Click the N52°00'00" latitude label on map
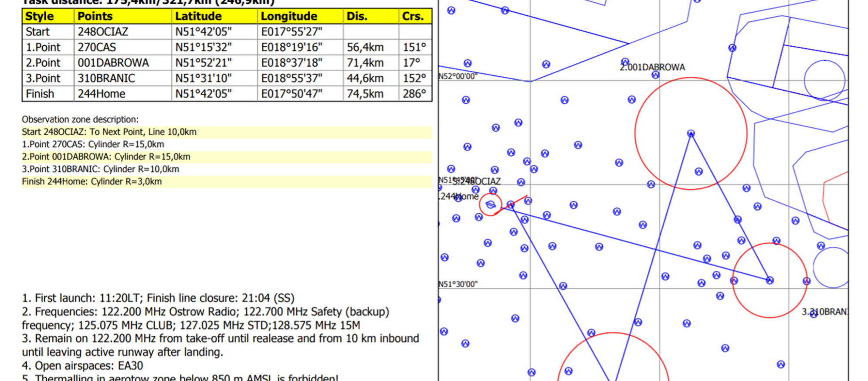868x381 pixels. pyautogui.click(x=458, y=76)
